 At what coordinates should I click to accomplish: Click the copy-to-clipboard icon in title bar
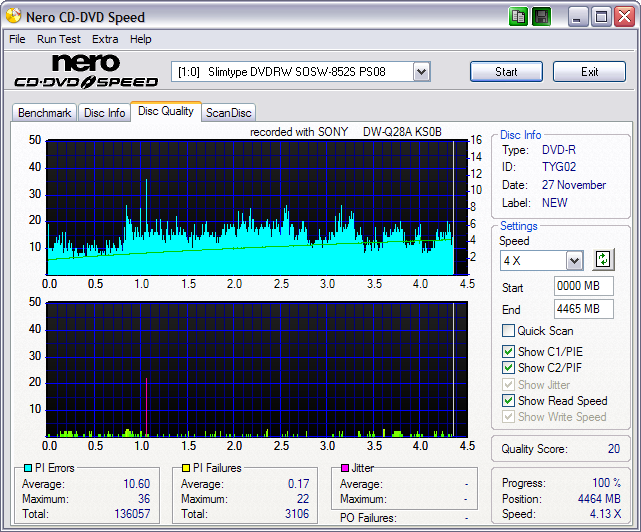518,16
